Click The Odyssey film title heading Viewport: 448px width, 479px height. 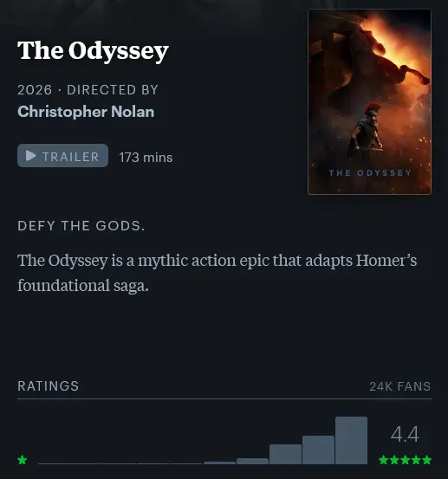tap(93, 51)
